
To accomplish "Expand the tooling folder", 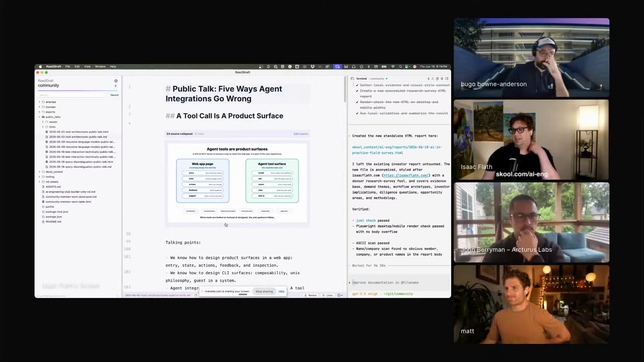I will click(x=39, y=177).
